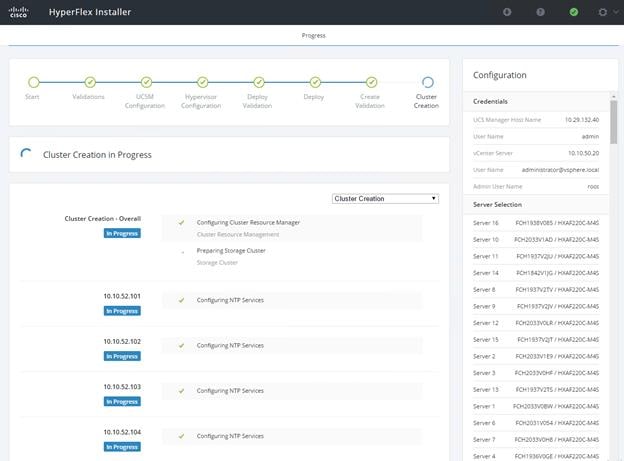The height and width of the screenshot is (461, 624).
Task: Click In Progress badge under 10.10.52.103
Action: coord(122,402)
